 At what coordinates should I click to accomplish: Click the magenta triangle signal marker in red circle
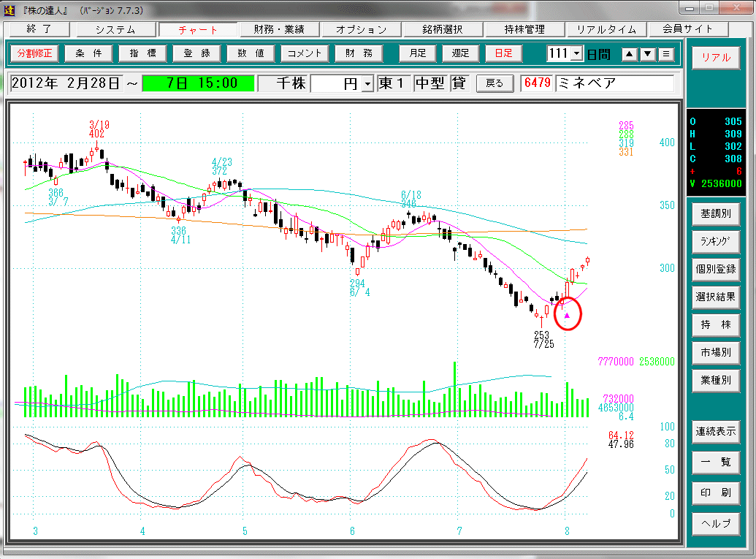point(567,316)
